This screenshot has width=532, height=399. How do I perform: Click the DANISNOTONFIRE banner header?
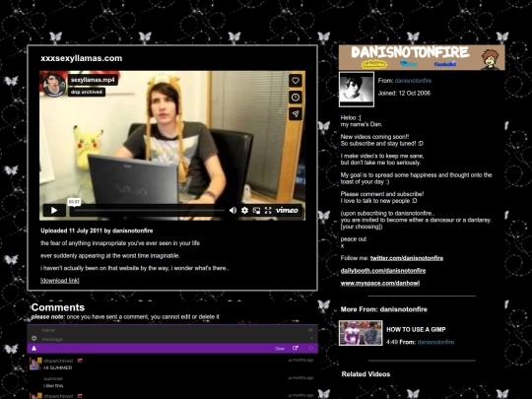tap(422, 57)
